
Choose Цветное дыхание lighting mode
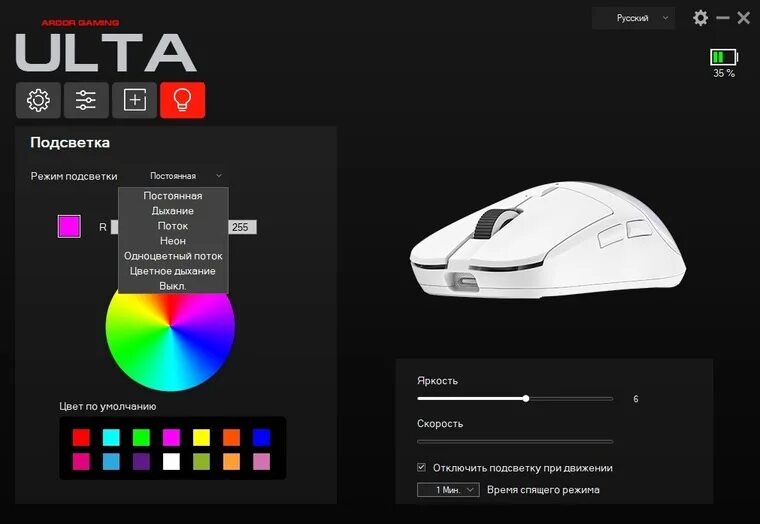173,271
